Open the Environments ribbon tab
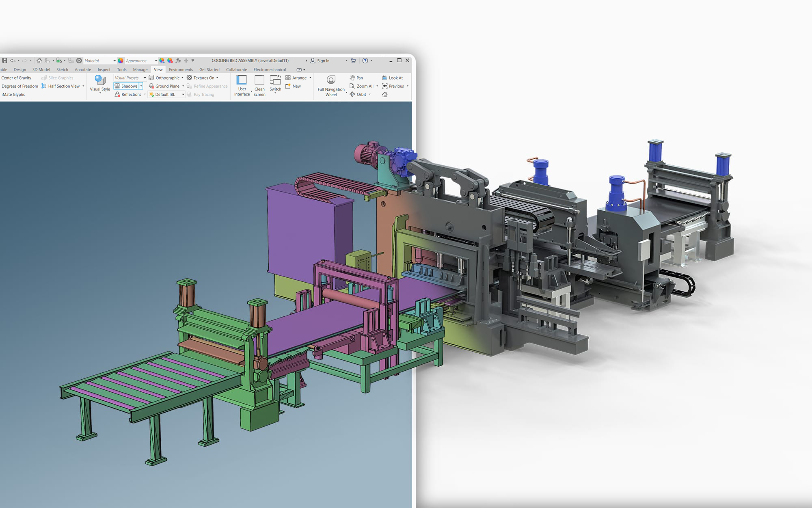Viewport: 812px width, 508px height. [x=181, y=69]
